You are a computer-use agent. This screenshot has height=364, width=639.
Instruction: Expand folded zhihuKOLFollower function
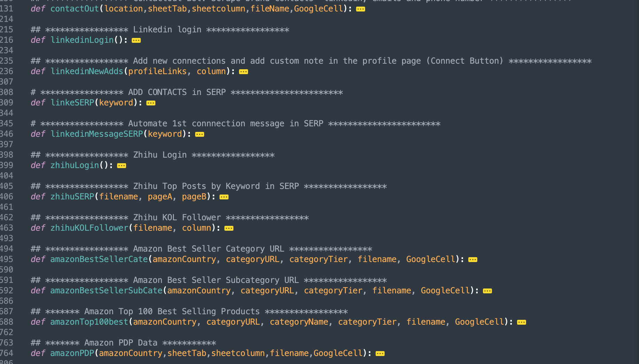click(229, 228)
